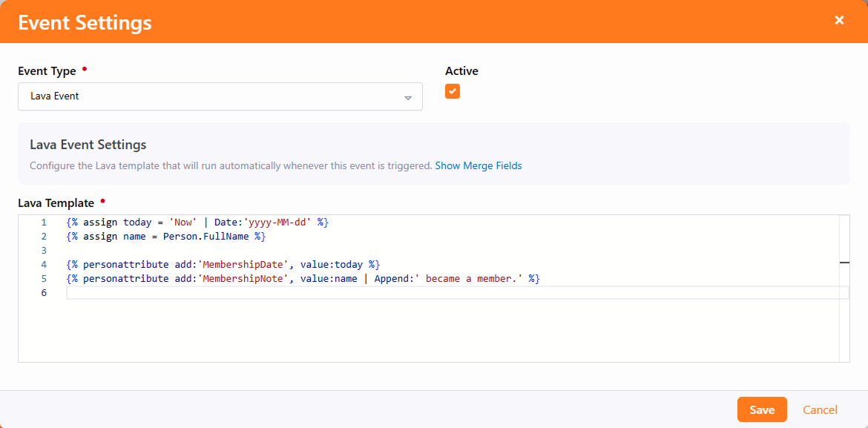Screen dimensions: 868x428
Task: Click the 'assign name' code line
Action: pyautogui.click(x=165, y=237)
